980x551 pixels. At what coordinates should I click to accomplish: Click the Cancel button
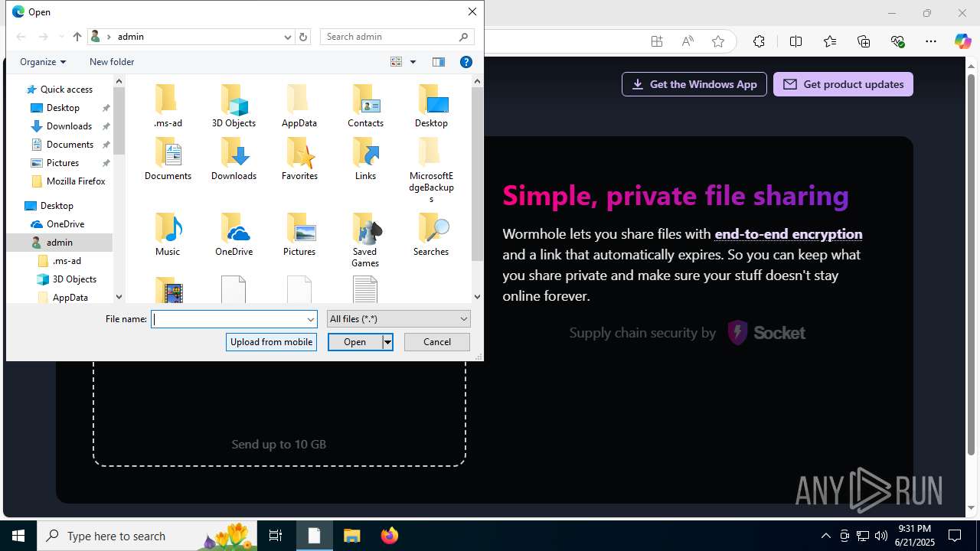pos(437,342)
